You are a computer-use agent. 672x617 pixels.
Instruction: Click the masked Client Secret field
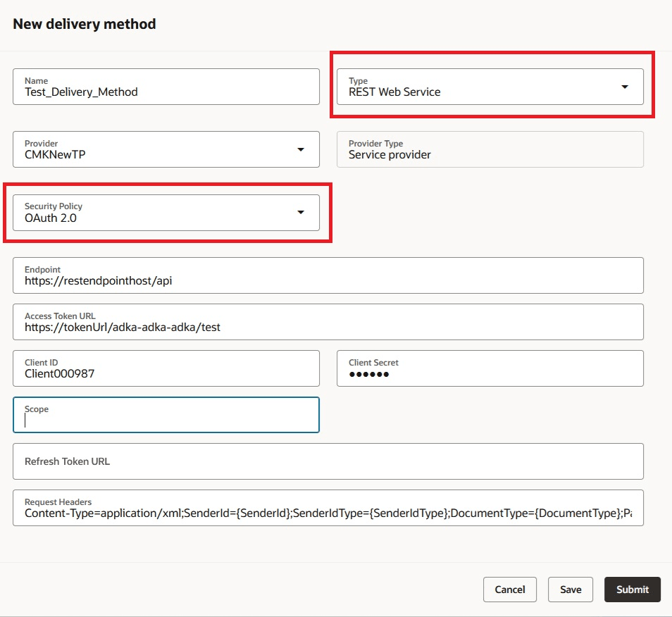(x=490, y=368)
